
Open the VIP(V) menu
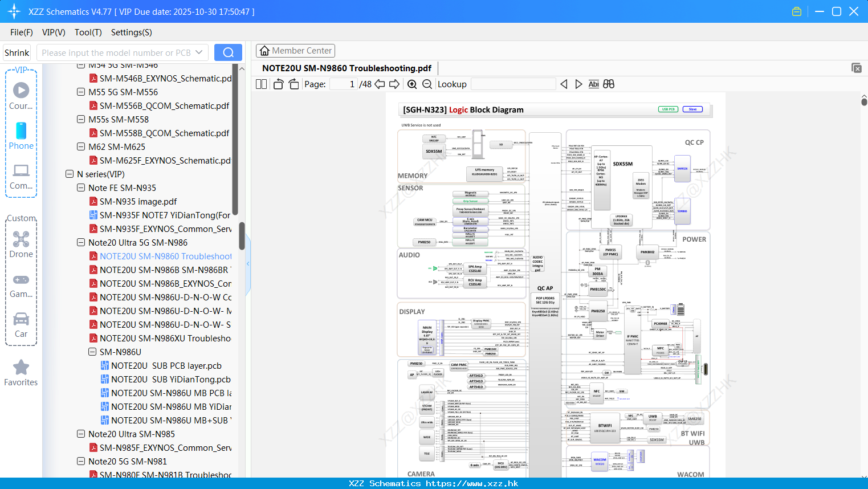pos(54,32)
